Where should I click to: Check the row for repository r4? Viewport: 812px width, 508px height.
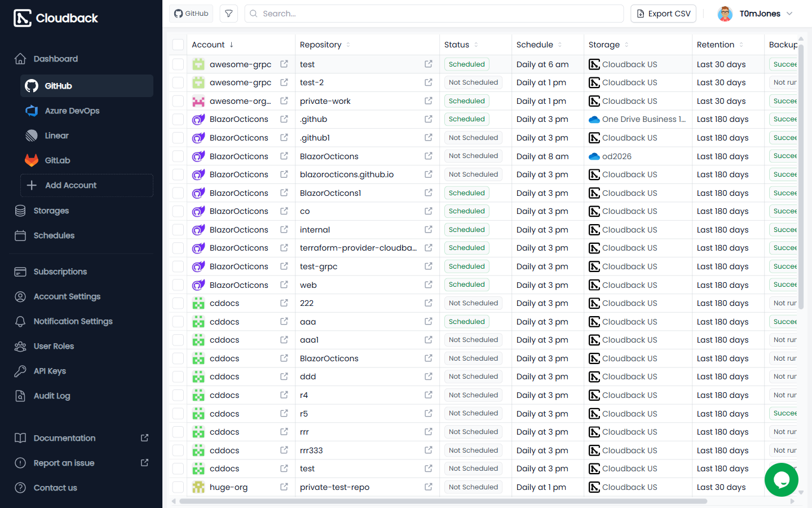178,395
